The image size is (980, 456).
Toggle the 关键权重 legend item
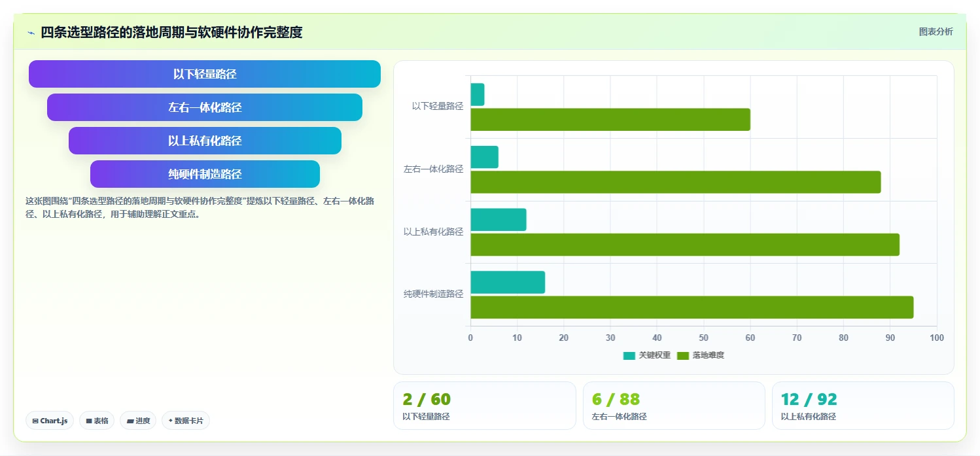(x=647, y=355)
